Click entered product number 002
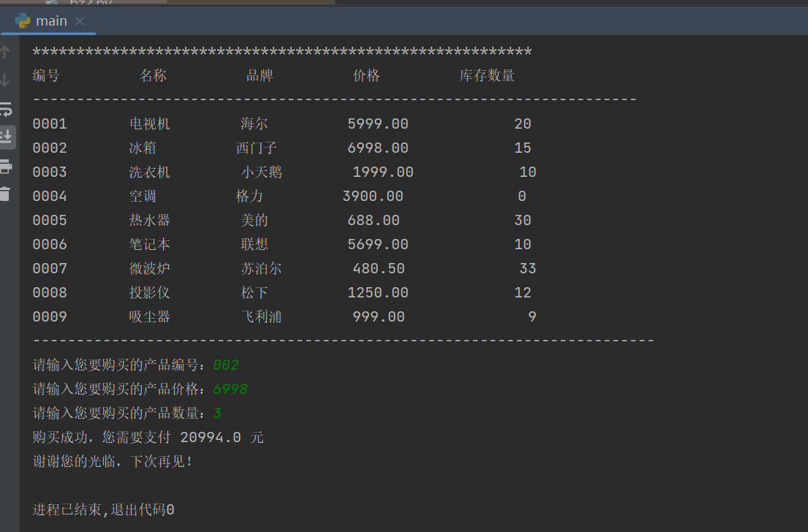The width and height of the screenshot is (808, 532). pyautogui.click(x=226, y=365)
